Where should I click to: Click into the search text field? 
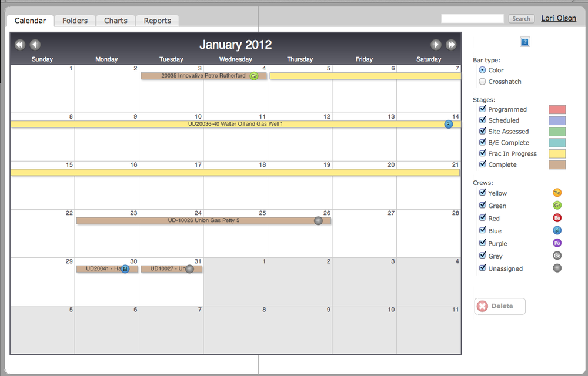click(x=472, y=19)
